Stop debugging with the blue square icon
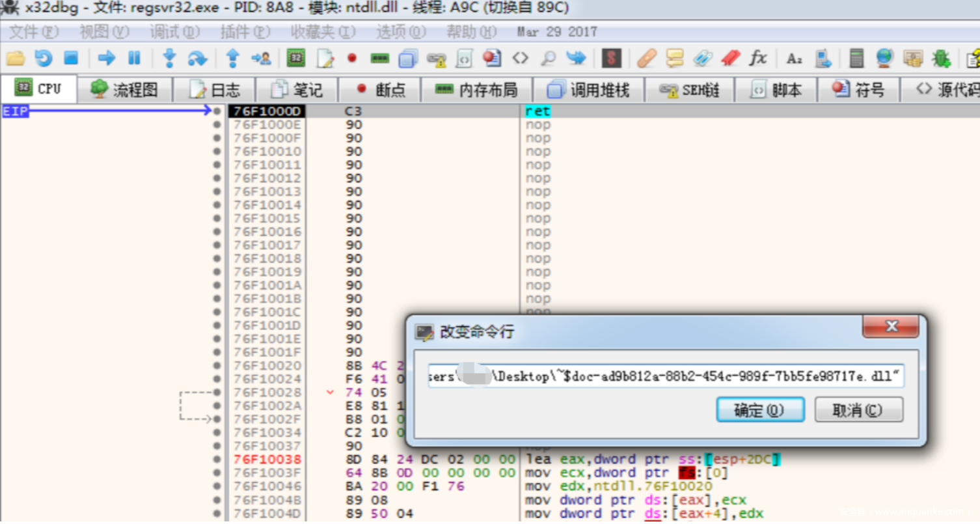Image resolution: width=980 pixels, height=524 pixels. point(71,59)
